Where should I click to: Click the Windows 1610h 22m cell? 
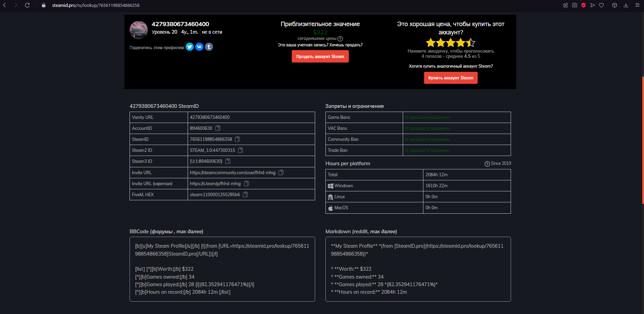[467, 186]
